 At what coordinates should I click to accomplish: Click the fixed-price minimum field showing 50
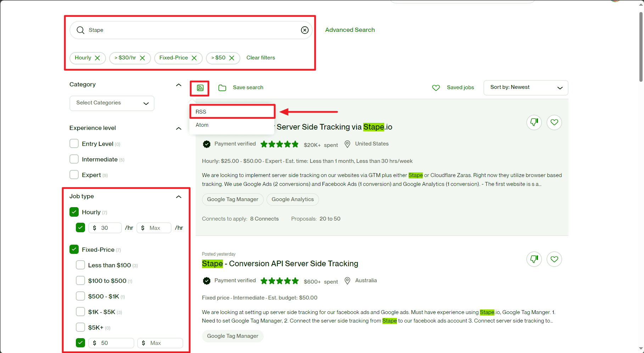click(111, 343)
